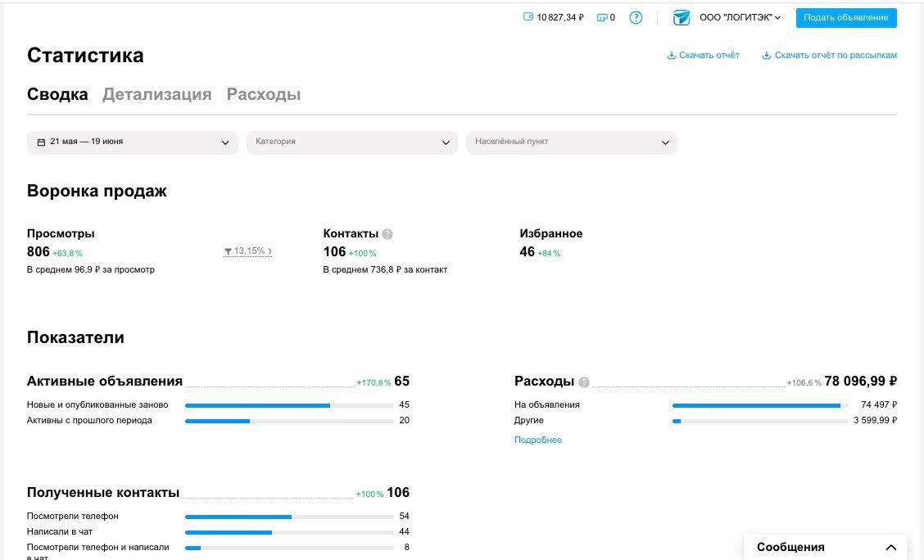
Task: Open the Населённый пункт dropdown
Action: [572, 142]
